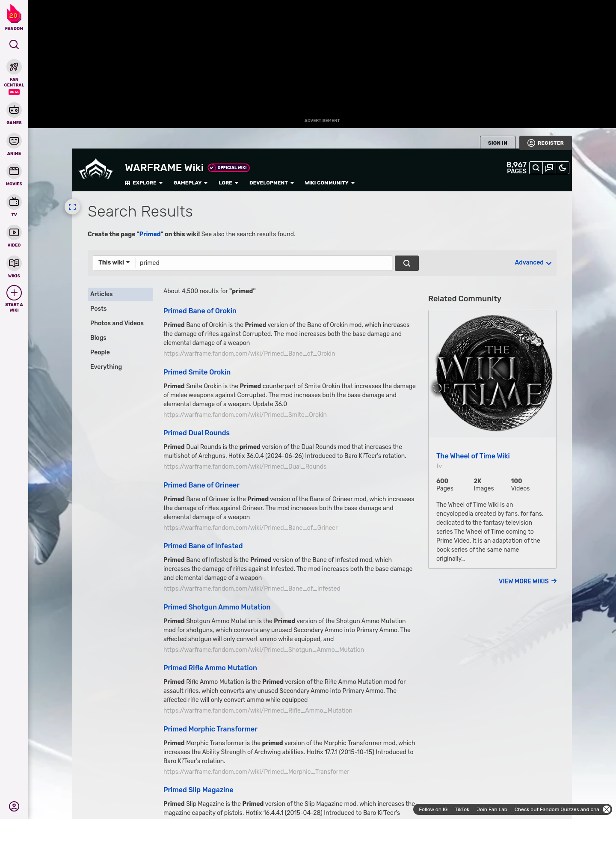The height and width of the screenshot is (856, 616).
Task: Open the wiki Discuss speech-bubble icon
Action: click(x=549, y=168)
